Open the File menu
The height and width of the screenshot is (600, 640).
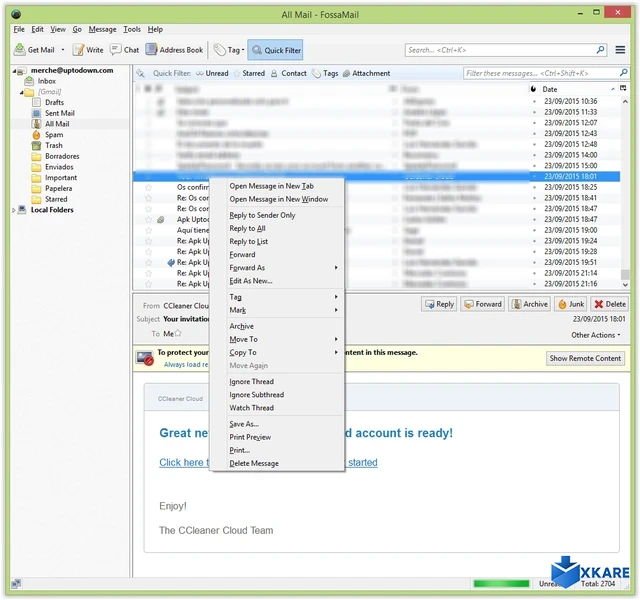coord(19,29)
